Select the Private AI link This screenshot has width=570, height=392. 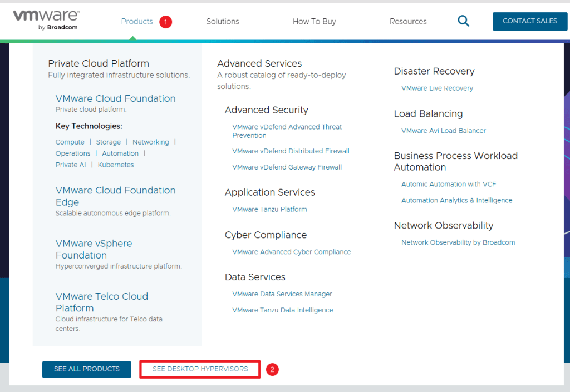(x=71, y=165)
